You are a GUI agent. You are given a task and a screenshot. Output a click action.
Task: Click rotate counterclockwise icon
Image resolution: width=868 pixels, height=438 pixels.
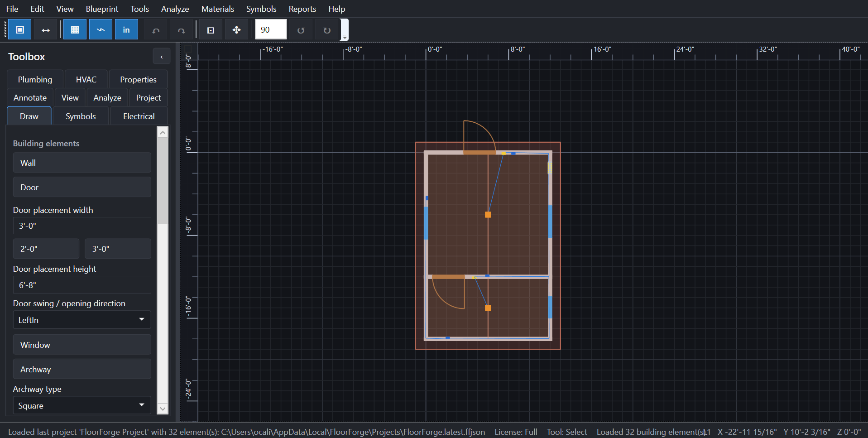coord(301,30)
